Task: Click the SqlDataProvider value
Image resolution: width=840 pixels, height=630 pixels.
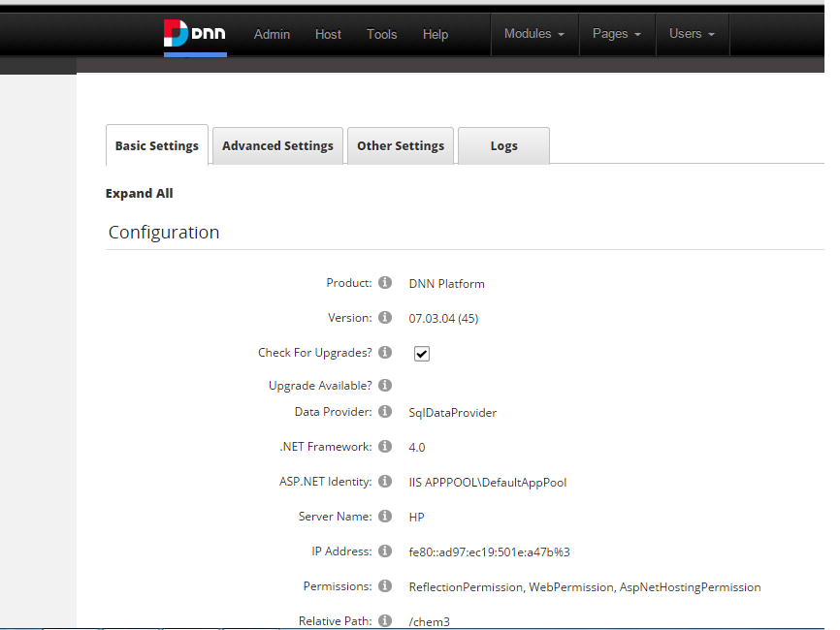Action: click(453, 413)
